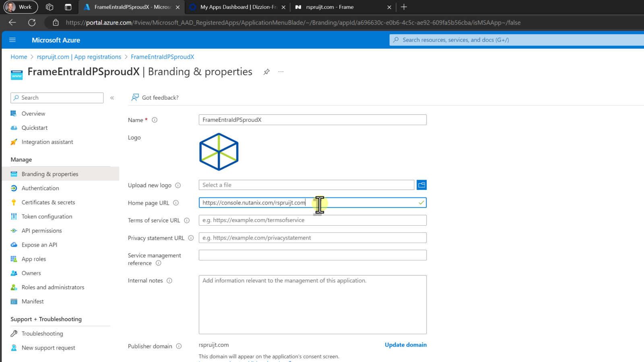
Task: Click the Terms of service URL field
Action: coord(312,220)
